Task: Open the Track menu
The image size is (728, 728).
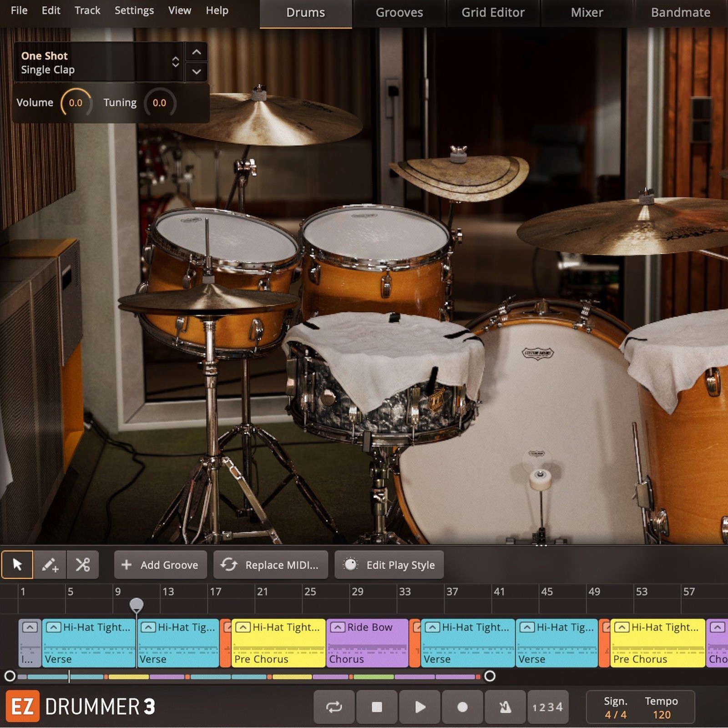Action: pyautogui.click(x=87, y=10)
